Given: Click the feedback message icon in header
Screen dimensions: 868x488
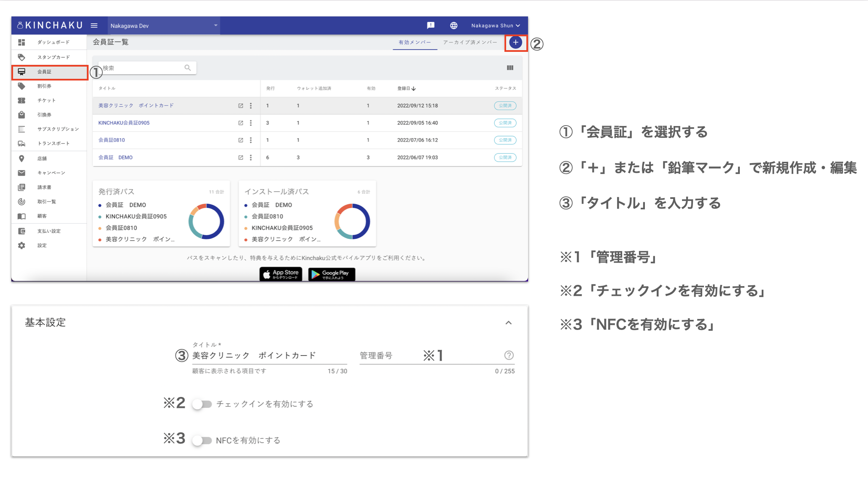Looking at the screenshot, I should click(431, 26).
